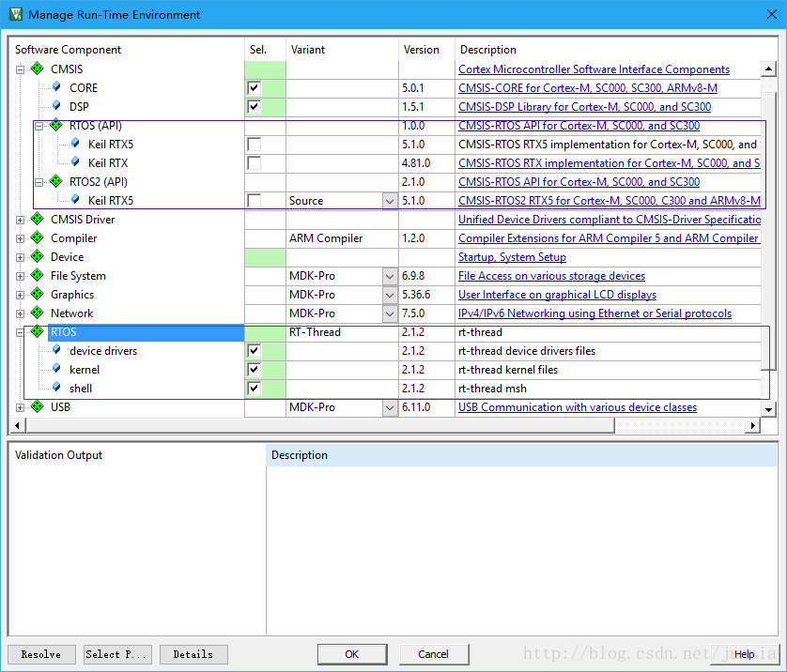The height and width of the screenshot is (672, 787).
Task: Click the Compiler green diamond icon
Action: (38, 237)
